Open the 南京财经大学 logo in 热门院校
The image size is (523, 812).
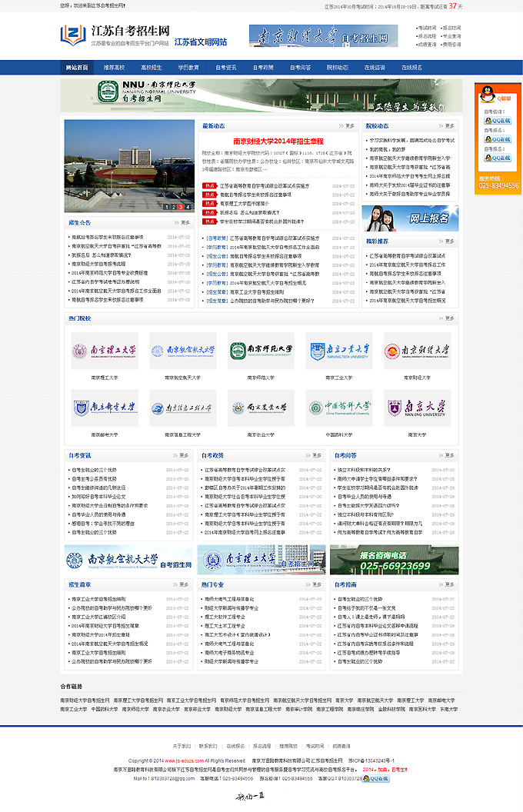417,351
